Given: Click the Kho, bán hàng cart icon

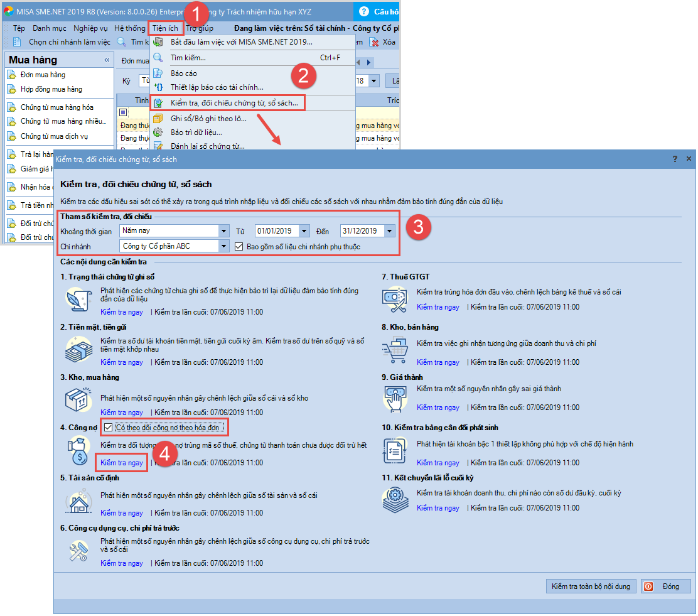Looking at the screenshot, I should pos(395,350).
